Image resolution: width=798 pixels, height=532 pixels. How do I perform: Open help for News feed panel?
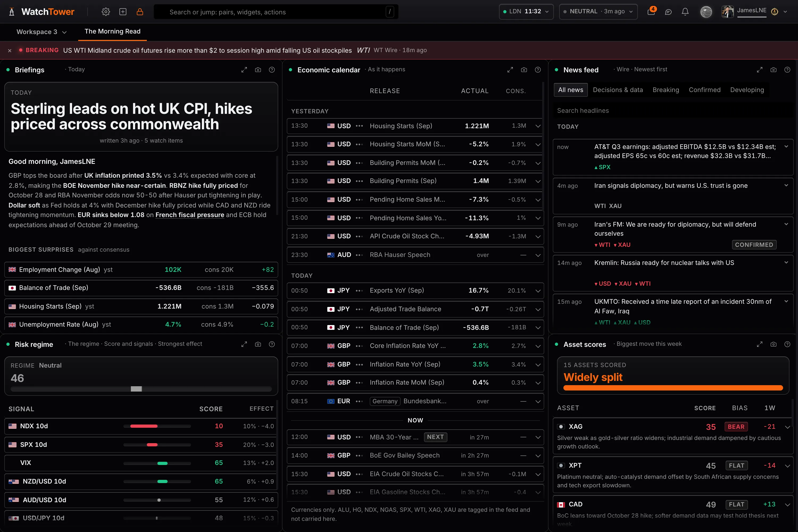[x=787, y=70]
